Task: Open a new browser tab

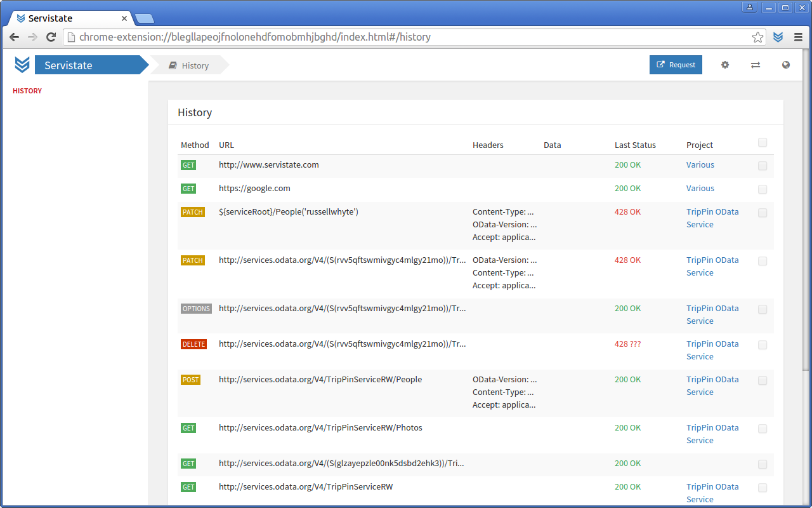Action: [x=145, y=18]
